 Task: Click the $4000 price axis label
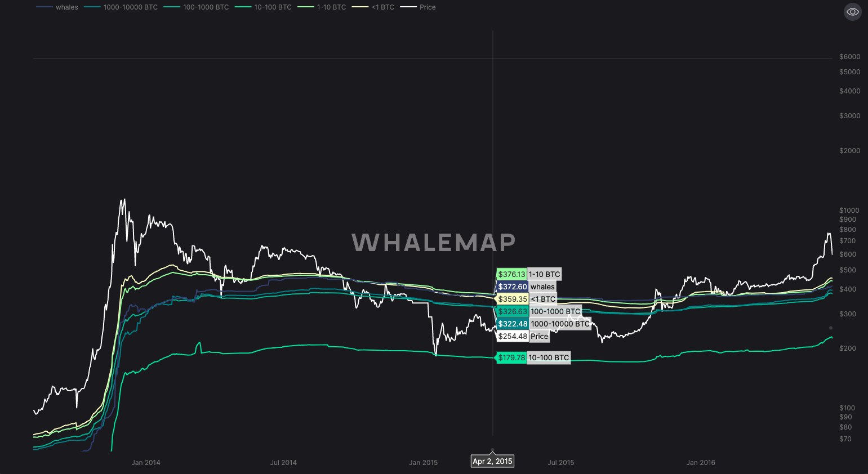(850, 91)
